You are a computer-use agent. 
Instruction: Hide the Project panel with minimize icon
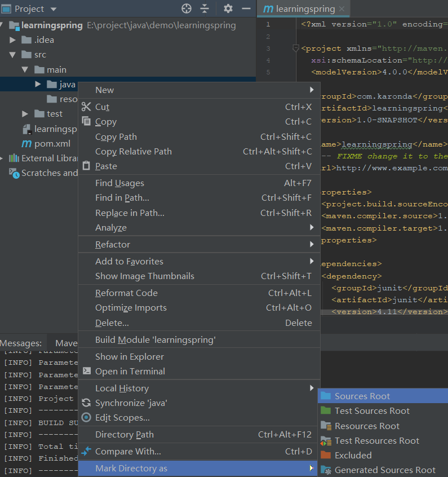click(246, 8)
